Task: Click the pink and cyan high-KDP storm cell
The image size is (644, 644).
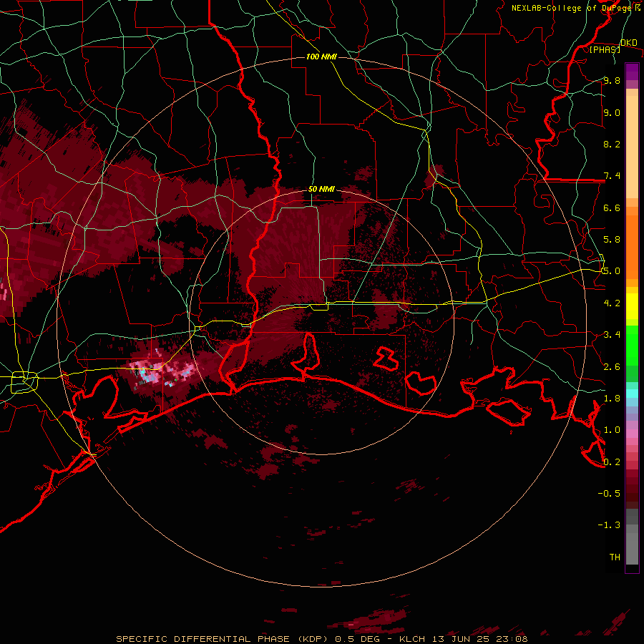Action: coord(161,371)
